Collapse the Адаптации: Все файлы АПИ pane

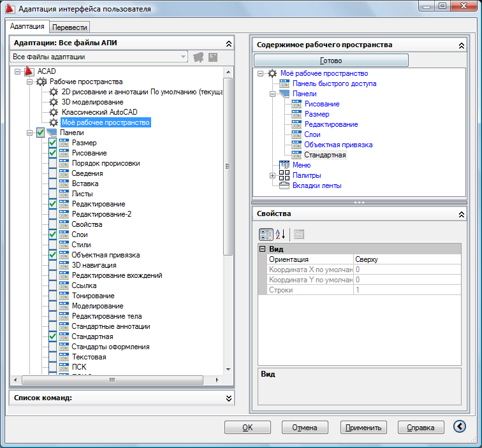229,43
